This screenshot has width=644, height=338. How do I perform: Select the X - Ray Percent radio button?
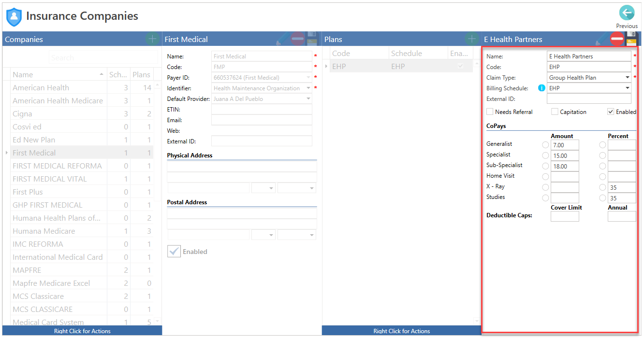point(602,187)
